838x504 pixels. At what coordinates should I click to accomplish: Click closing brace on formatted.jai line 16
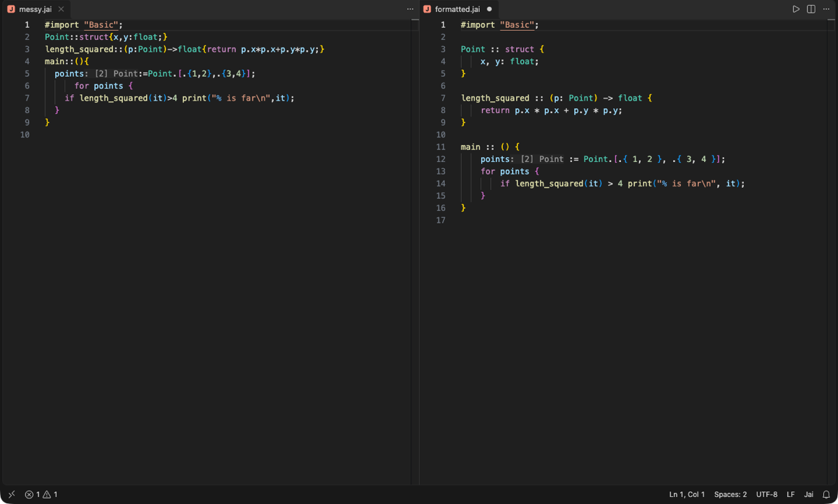pyautogui.click(x=463, y=208)
